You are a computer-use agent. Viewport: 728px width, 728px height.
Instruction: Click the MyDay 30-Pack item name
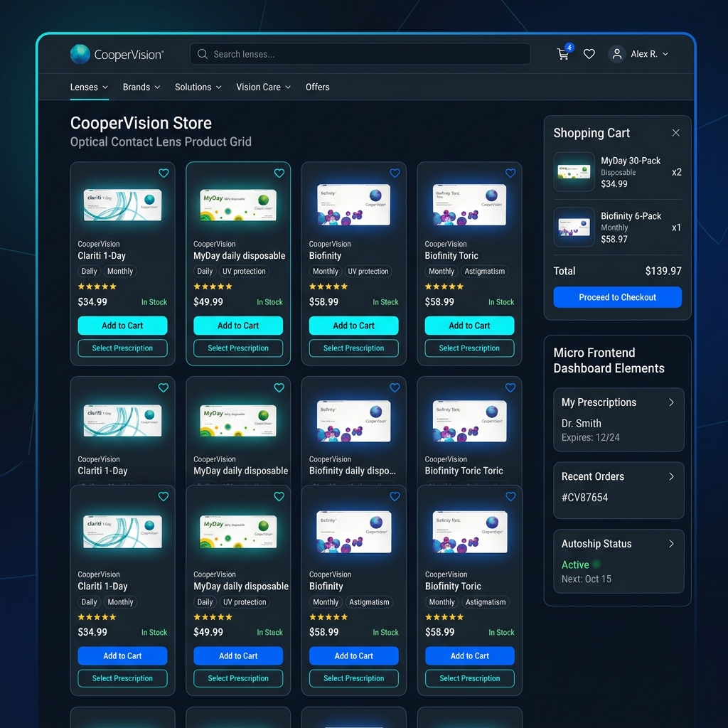631,161
